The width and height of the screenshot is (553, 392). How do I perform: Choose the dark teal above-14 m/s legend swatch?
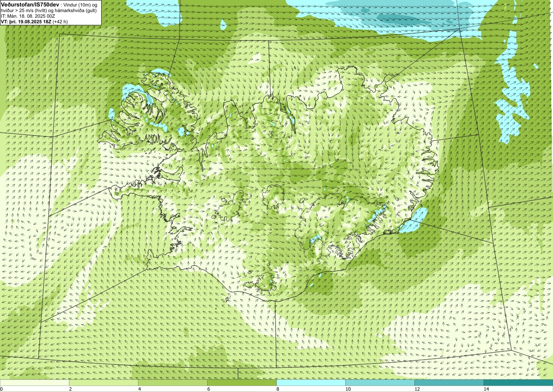[518, 383]
